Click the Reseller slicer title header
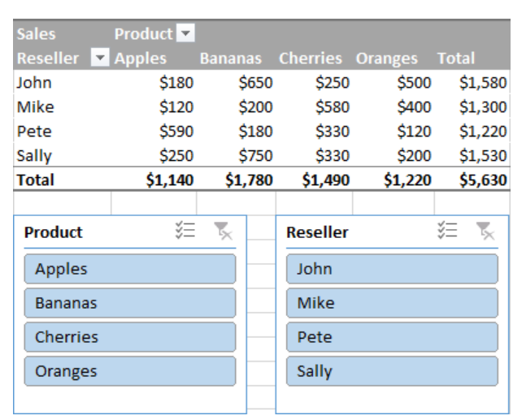 click(317, 232)
